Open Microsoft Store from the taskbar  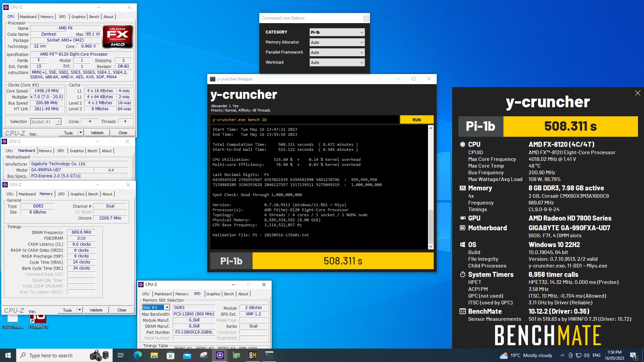tap(170, 355)
